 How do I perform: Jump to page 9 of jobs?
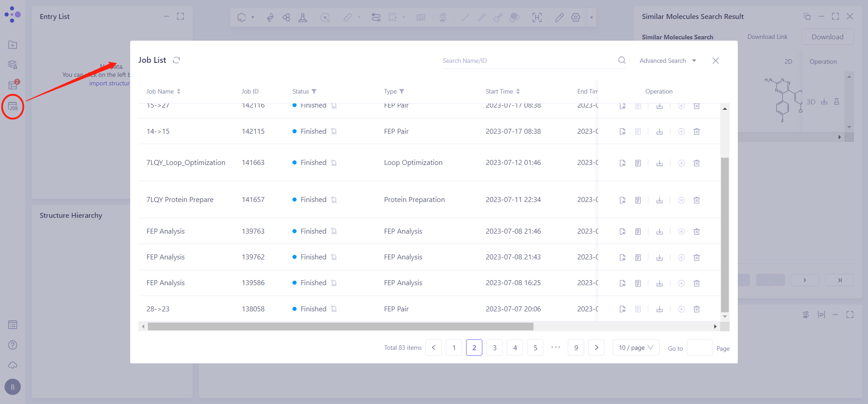tap(576, 348)
